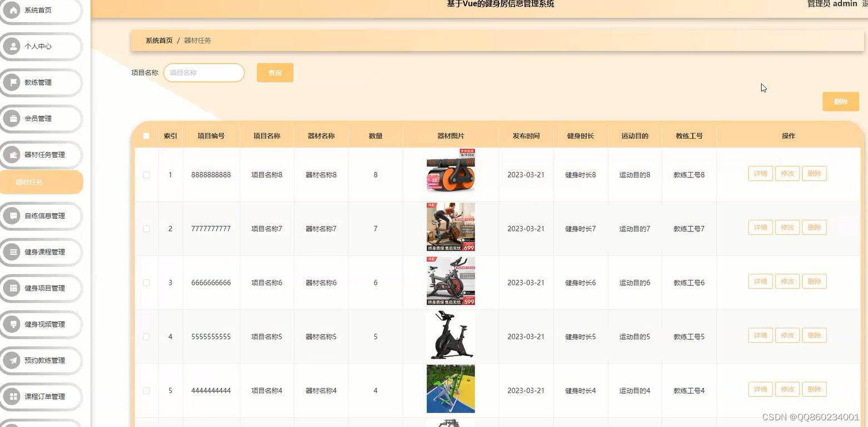The height and width of the screenshot is (427, 868).
Task: Click 删除 for 项目名称6 row
Action: click(x=815, y=282)
